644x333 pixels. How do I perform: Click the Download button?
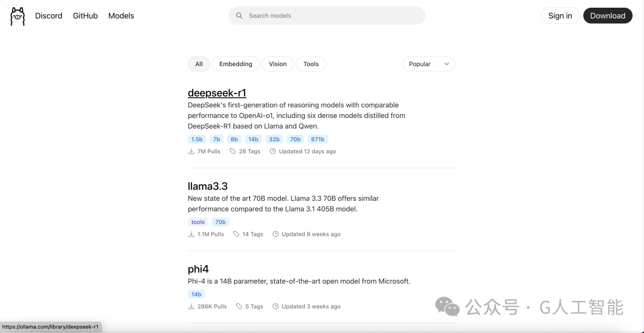(608, 15)
